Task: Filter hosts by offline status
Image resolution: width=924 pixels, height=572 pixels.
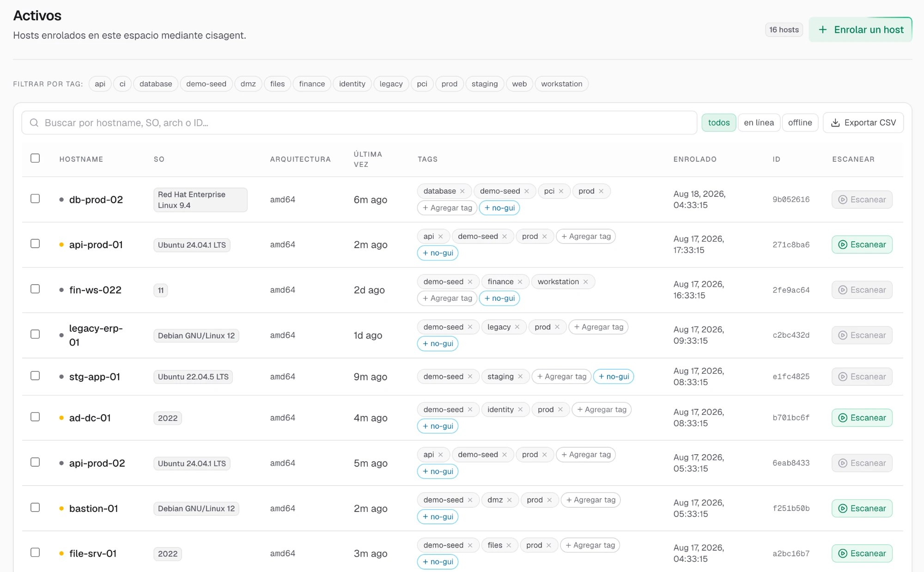Action: tap(800, 123)
